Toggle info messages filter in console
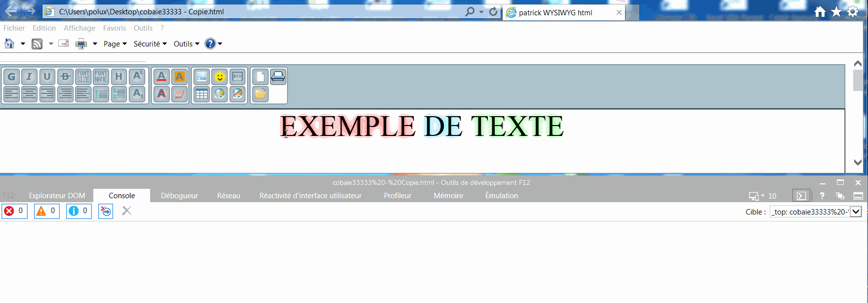Image resolution: width=868 pixels, height=303 pixels. coord(79,211)
